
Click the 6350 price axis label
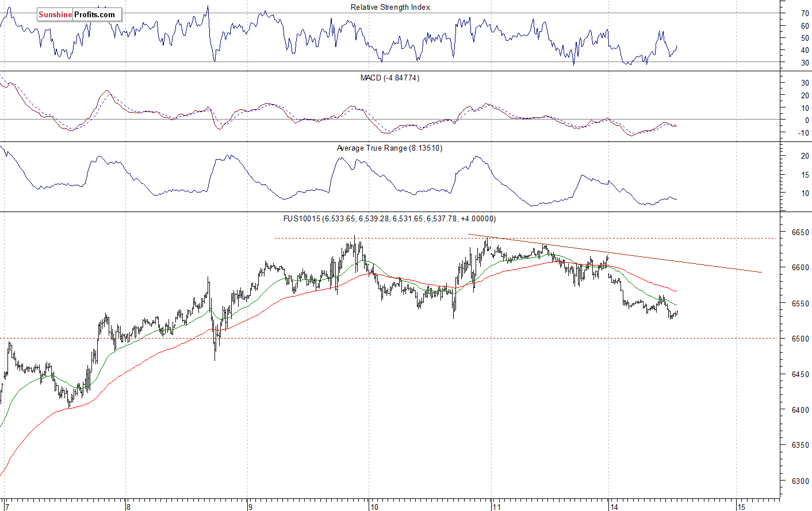[x=800, y=445]
